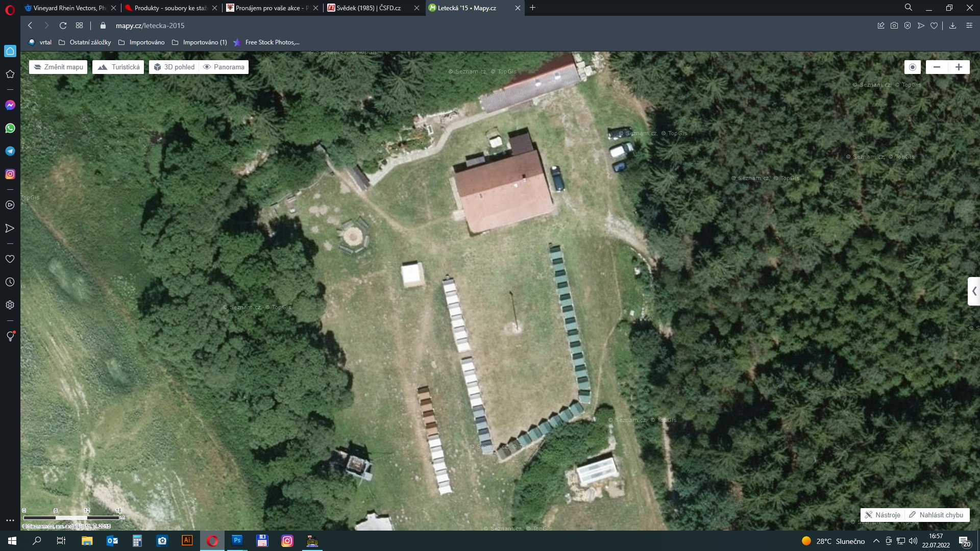Toggle 3D pohled view
This screenshot has width=980, height=551.
174,67
